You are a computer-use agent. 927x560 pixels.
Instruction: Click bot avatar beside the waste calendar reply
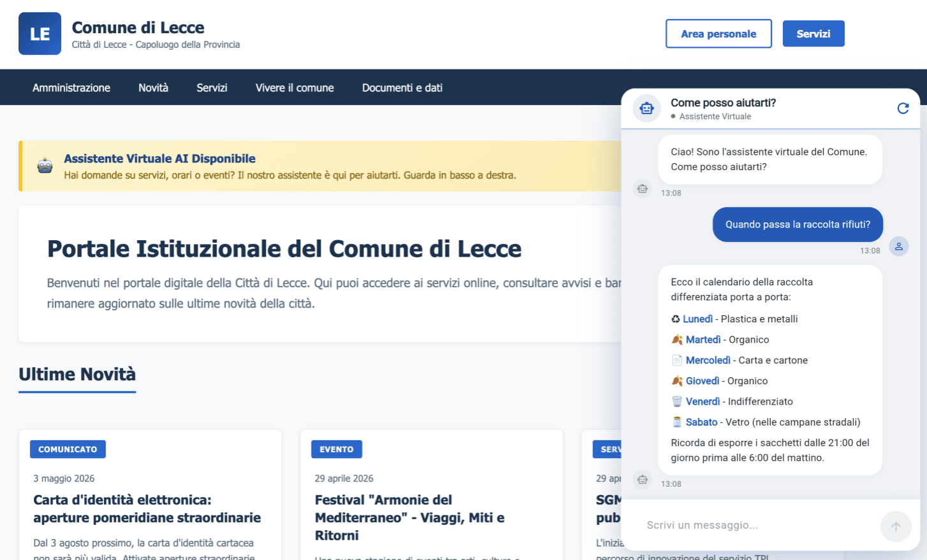tap(642, 480)
